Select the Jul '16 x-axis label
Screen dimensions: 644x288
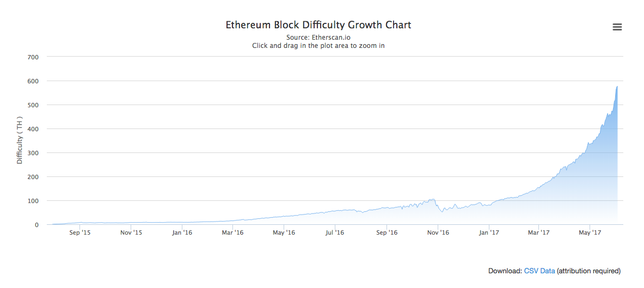tap(334, 233)
